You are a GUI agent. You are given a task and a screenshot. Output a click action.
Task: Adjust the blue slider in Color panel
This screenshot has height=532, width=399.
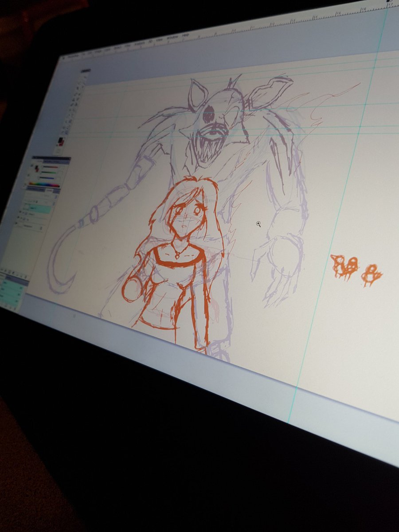[x=47, y=178]
